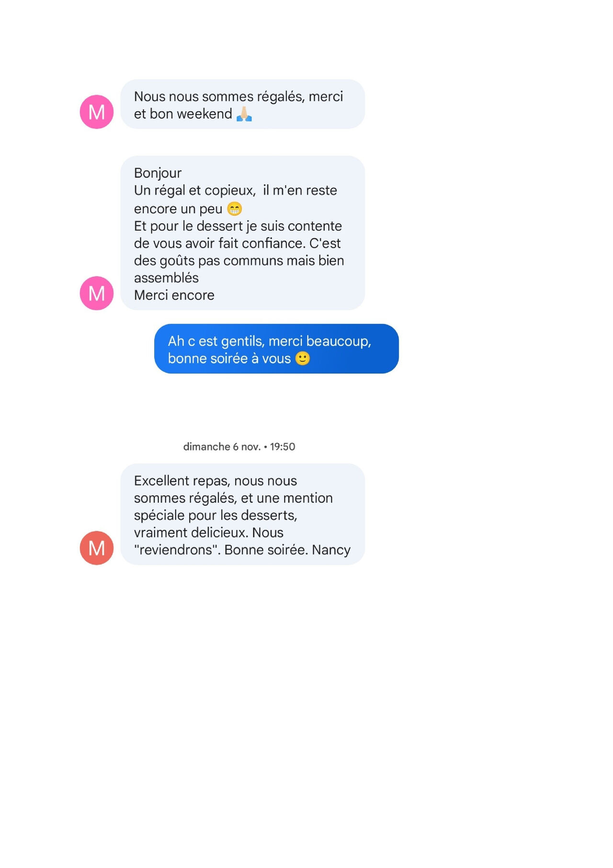Click 'bonne soirée à vous' text
The width and height of the screenshot is (613, 868).
(x=229, y=359)
